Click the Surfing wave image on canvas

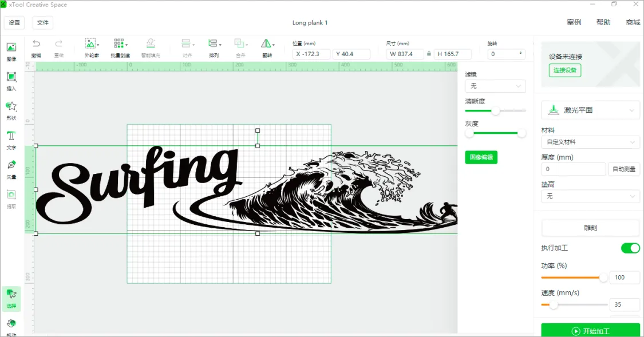point(246,189)
